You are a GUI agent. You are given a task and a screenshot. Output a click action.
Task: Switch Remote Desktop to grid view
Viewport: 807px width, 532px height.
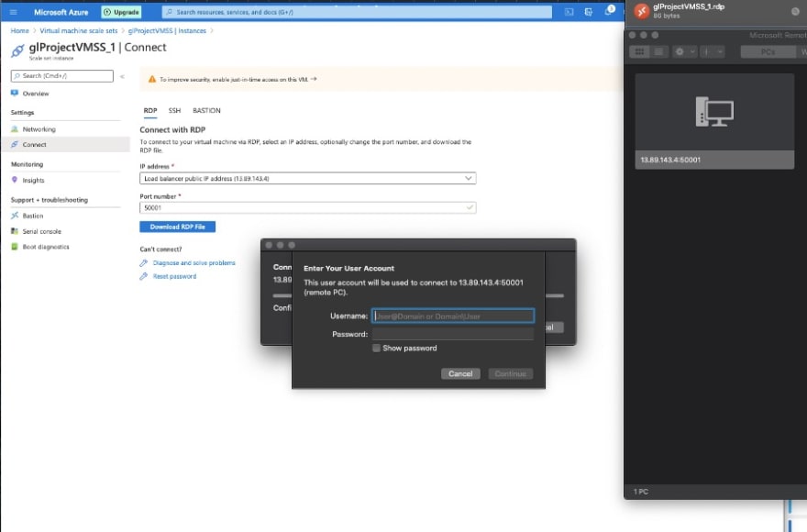click(x=639, y=52)
